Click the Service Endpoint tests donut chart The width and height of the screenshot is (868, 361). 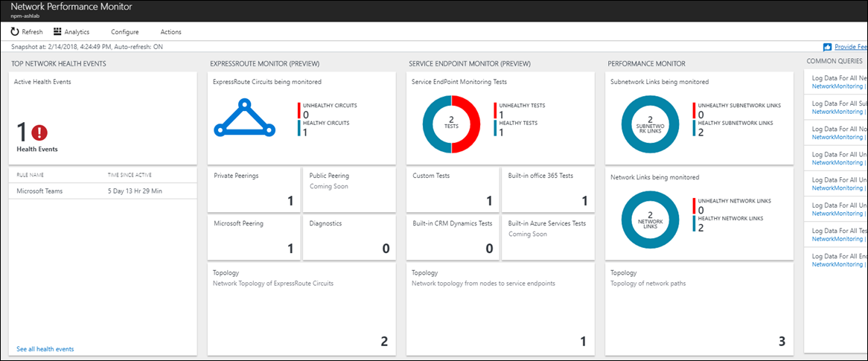[x=450, y=125]
